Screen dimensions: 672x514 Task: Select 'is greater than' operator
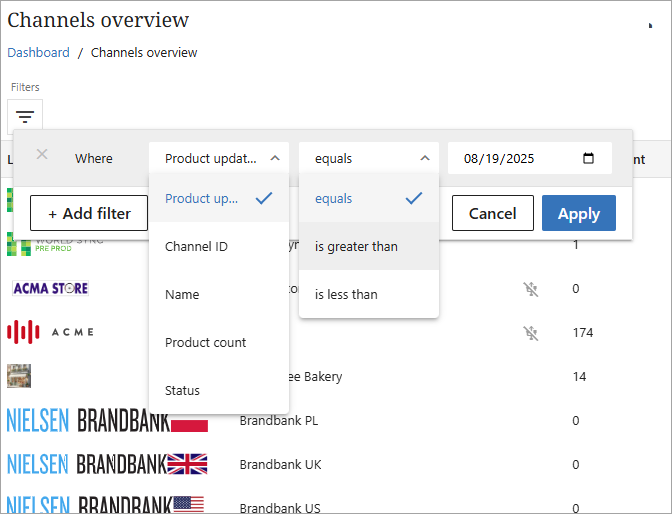pos(356,246)
